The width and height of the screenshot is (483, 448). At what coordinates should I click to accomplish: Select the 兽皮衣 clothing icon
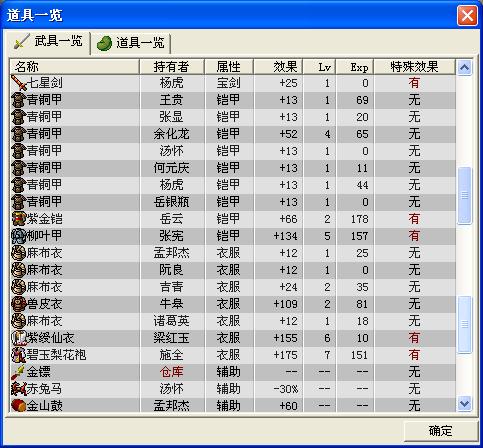coord(19,304)
